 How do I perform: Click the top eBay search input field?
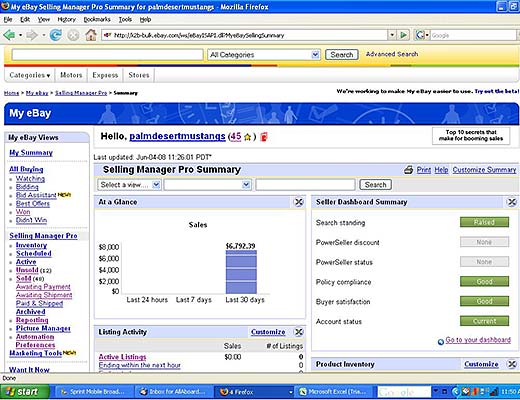107,55
